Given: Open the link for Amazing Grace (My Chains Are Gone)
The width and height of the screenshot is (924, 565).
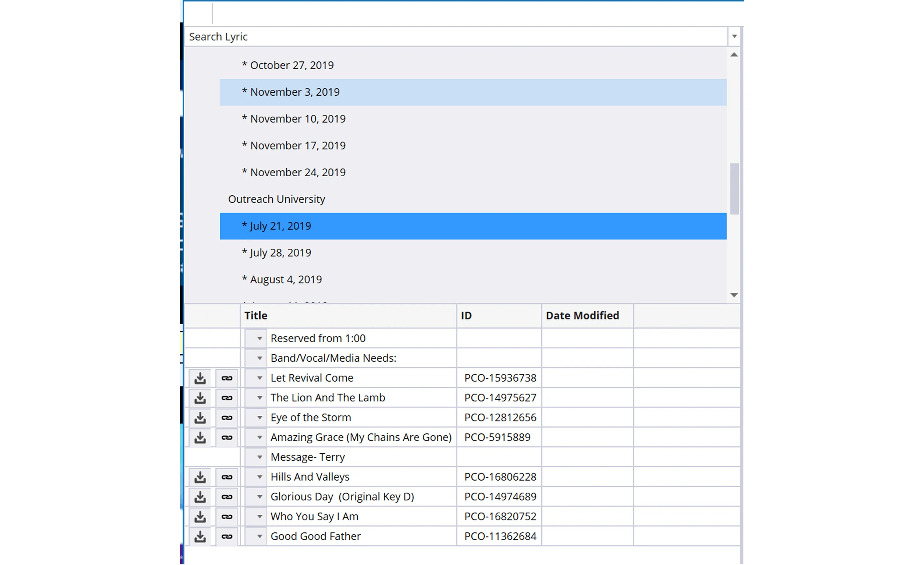Looking at the screenshot, I should tap(227, 437).
